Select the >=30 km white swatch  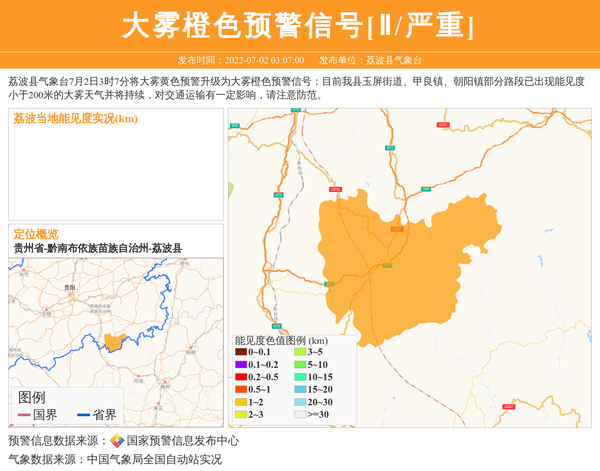click(x=300, y=414)
